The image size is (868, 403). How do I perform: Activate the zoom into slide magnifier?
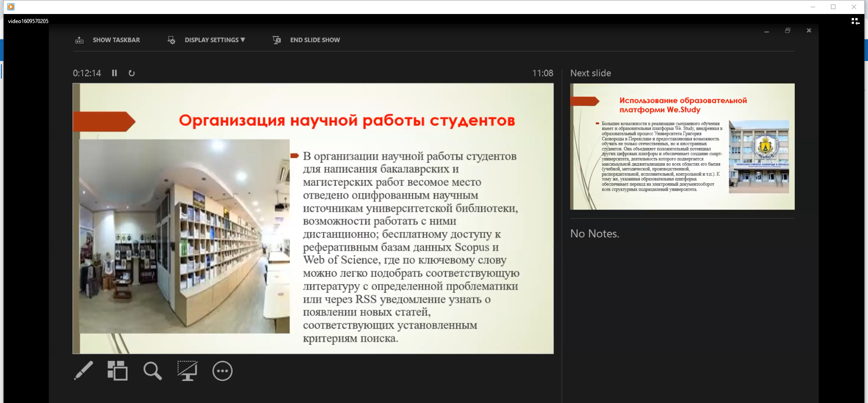pyautogui.click(x=152, y=371)
